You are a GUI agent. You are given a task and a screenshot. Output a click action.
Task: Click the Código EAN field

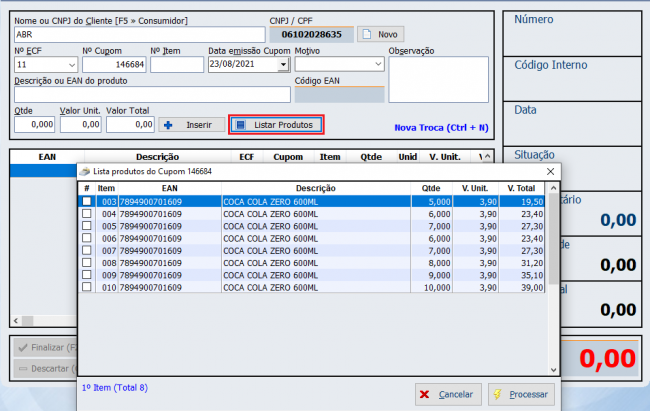click(x=340, y=95)
